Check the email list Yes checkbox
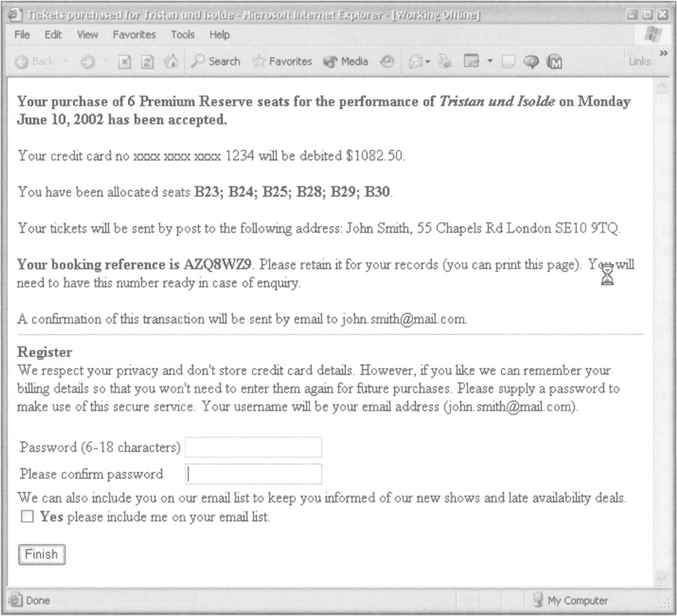The height and width of the screenshot is (616, 677). [x=27, y=517]
